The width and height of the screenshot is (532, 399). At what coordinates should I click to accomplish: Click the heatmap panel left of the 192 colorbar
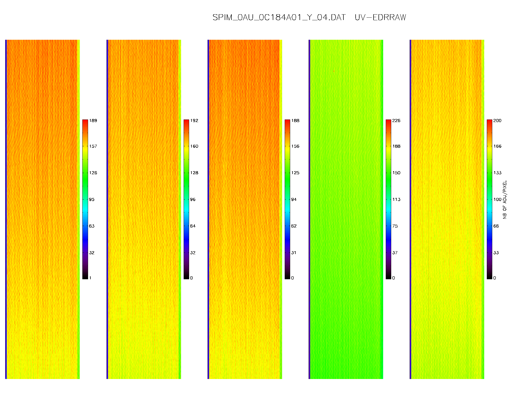(x=144, y=209)
